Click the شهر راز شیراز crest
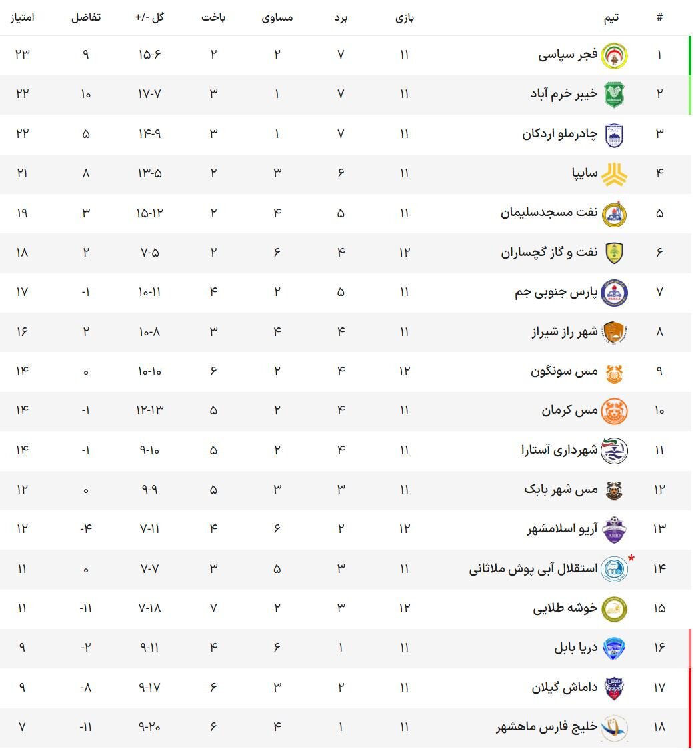The height and width of the screenshot is (751, 700). (614, 332)
